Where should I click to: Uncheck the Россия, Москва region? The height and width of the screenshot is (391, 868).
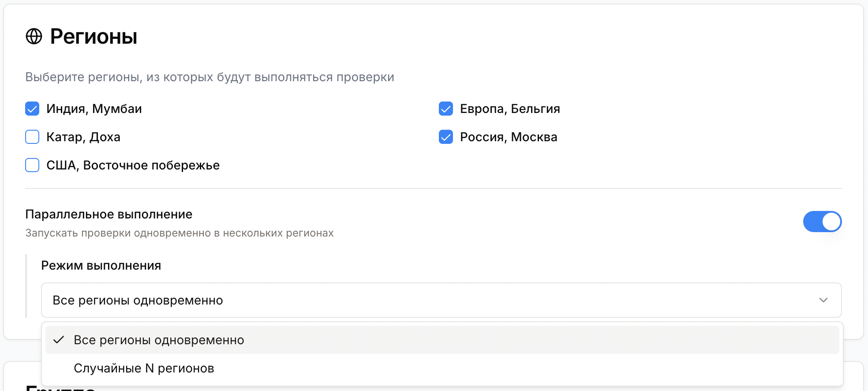click(x=446, y=137)
